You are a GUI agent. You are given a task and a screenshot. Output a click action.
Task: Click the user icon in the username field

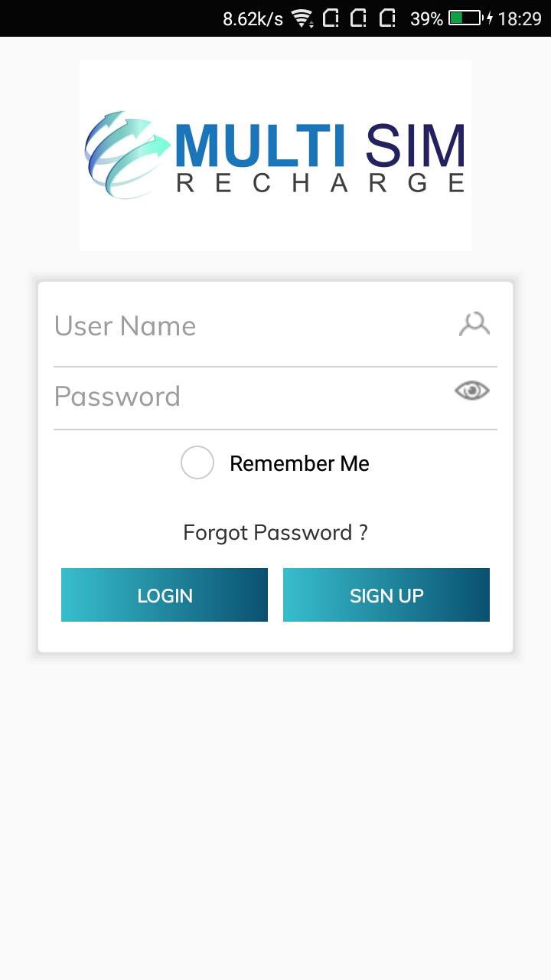pos(475,323)
